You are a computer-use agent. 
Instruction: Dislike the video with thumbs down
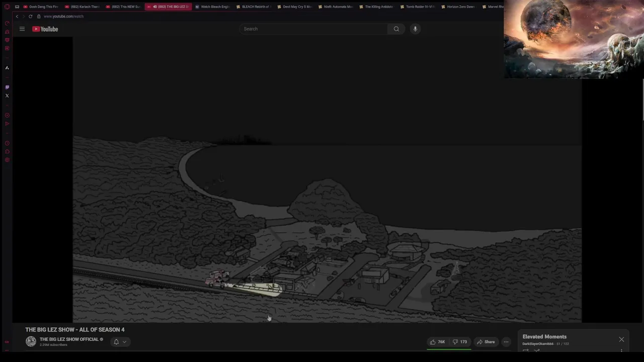459,342
